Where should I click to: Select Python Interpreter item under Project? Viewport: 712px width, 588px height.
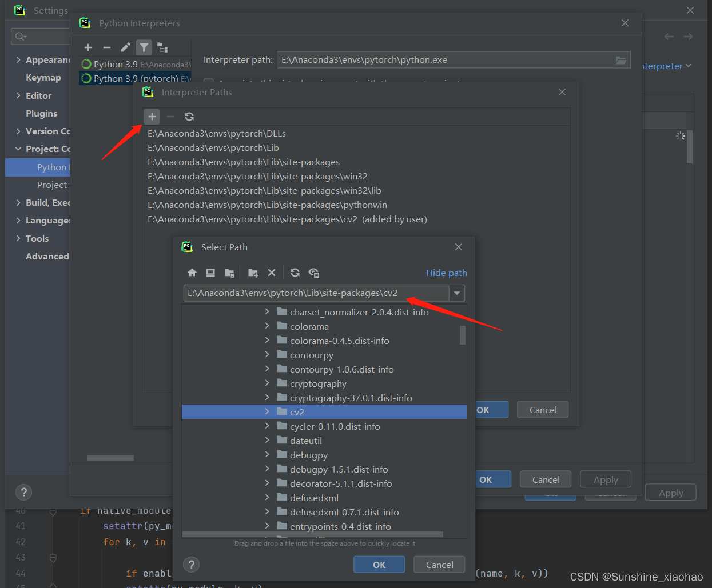click(38, 167)
